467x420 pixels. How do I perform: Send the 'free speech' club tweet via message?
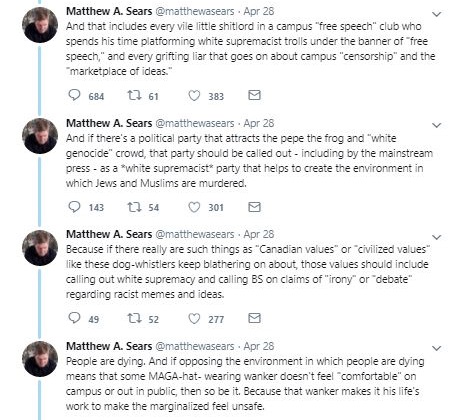254,95
